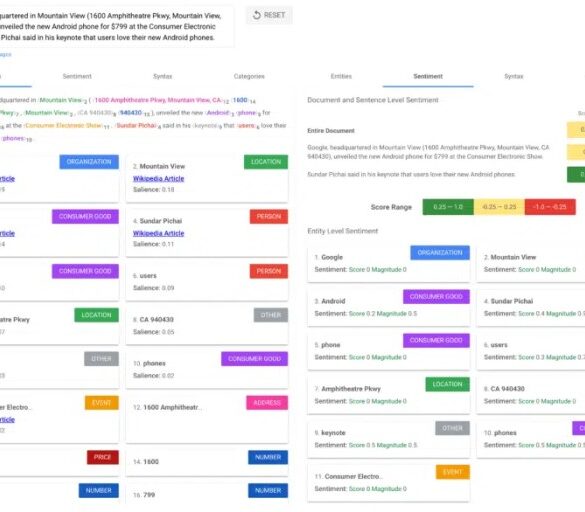Click purple 'Android' annotation in analyzed text
The height and width of the screenshot is (512, 585).
pyautogui.click(x=218, y=113)
